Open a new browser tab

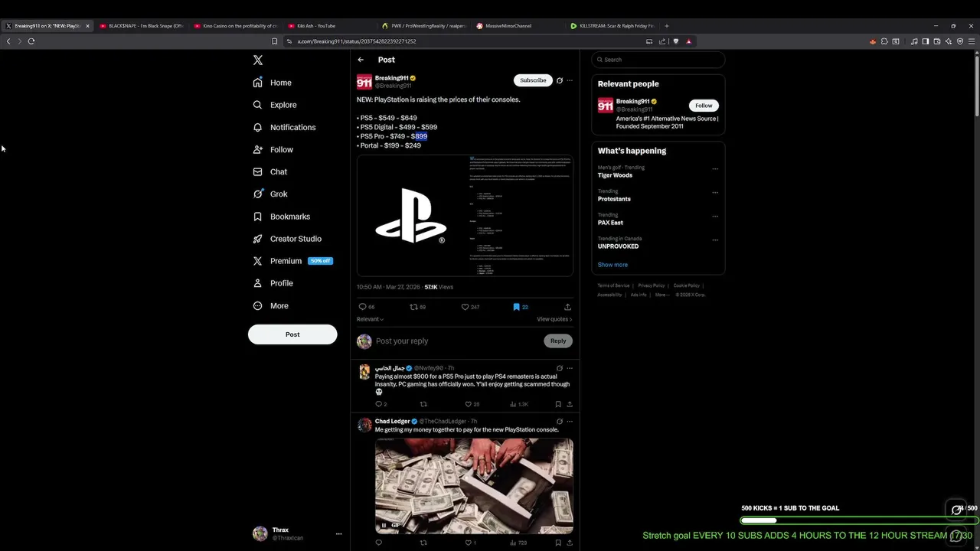[666, 26]
